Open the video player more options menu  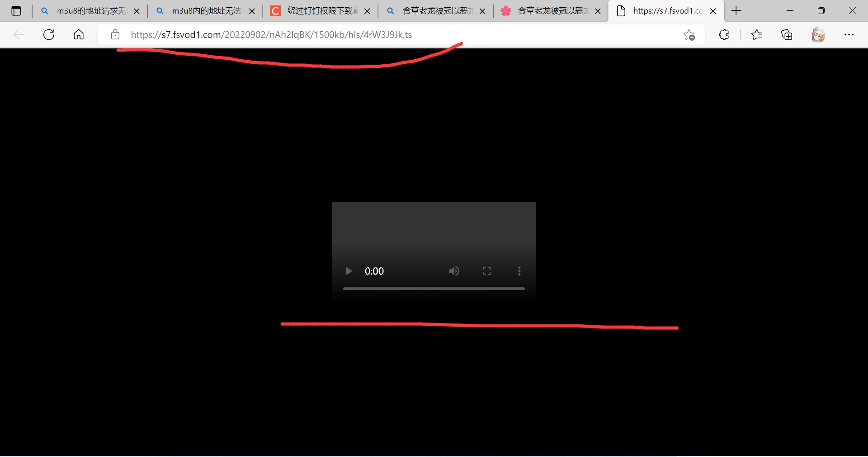pos(519,271)
